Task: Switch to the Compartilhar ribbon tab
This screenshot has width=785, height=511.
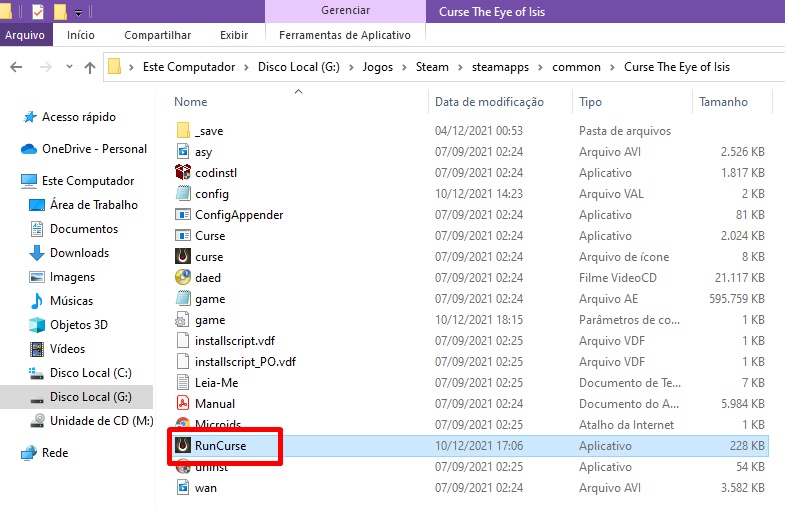Action: (157, 35)
